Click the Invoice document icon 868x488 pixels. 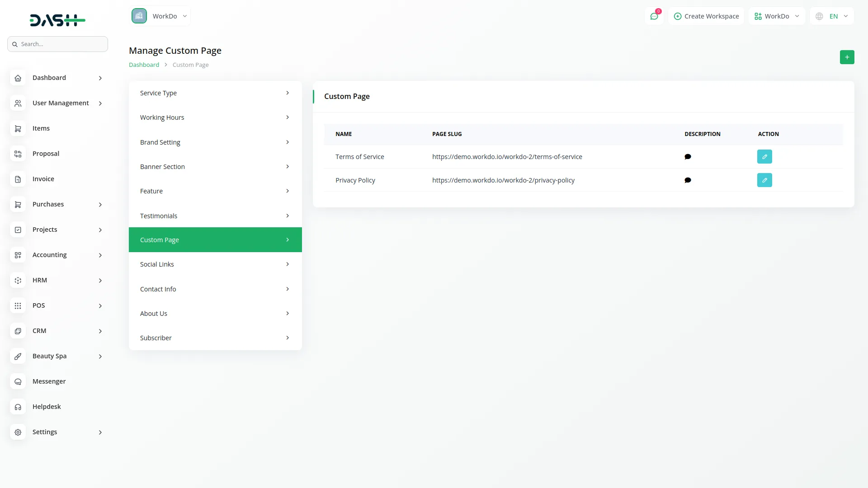pos(18,179)
